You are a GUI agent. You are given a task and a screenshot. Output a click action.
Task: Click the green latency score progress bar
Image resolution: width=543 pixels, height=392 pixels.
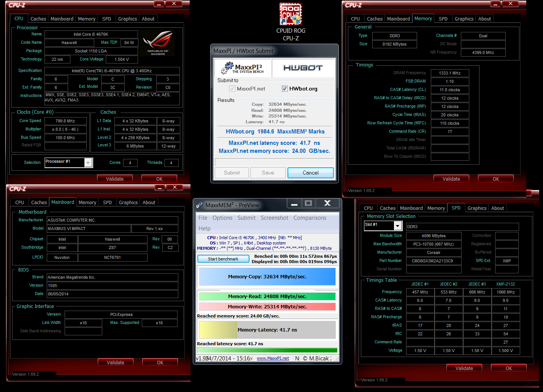[x=267, y=350]
